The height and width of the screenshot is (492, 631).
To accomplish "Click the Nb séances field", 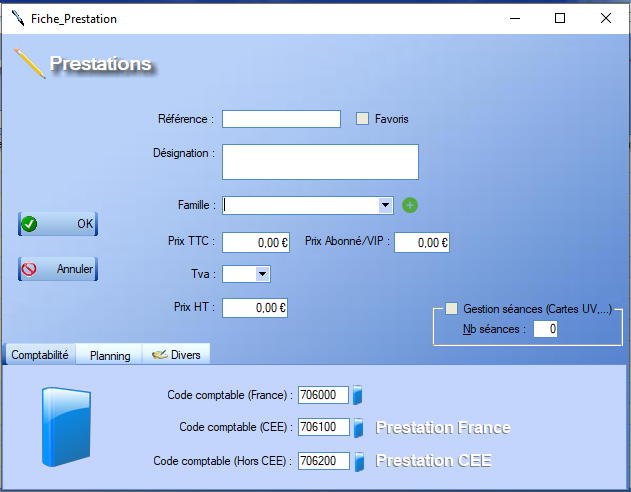I will click(546, 329).
